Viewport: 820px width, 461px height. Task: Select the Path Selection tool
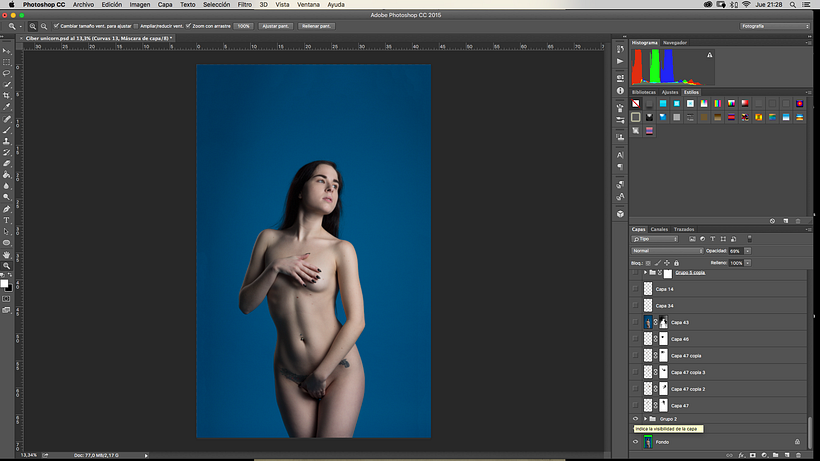(x=6, y=232)
